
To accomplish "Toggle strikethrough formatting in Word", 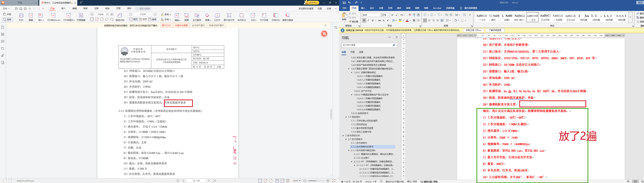I will click(x=380, y=21).
